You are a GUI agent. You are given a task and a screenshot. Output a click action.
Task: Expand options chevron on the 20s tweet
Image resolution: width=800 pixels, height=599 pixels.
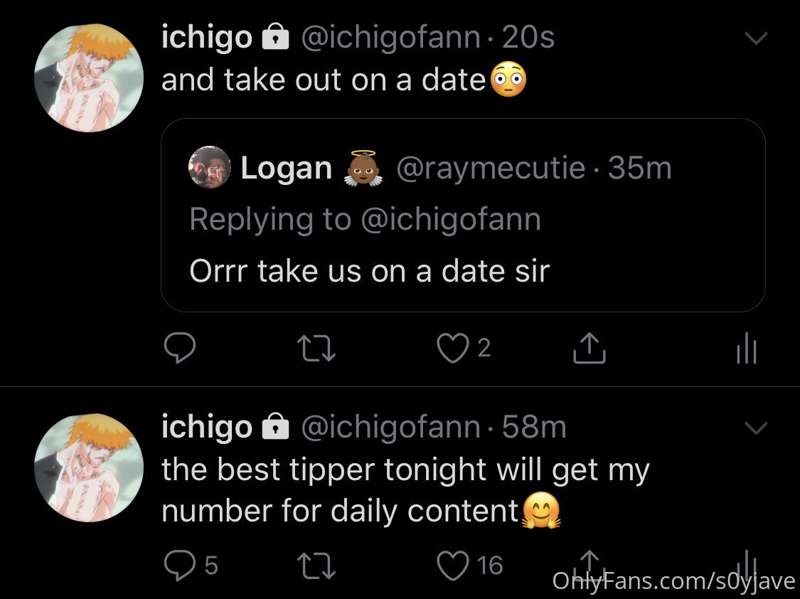coord(756,38)
